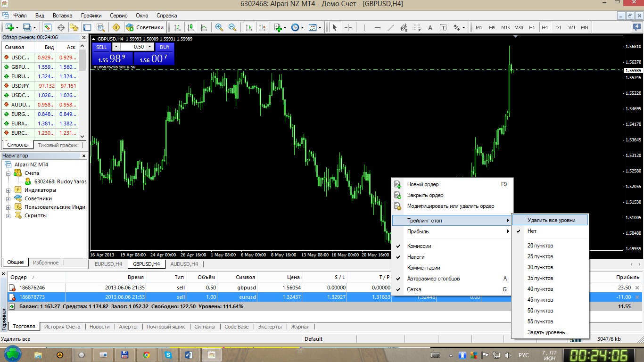This screenshot has width=644, height=362.
Task: Select the Fibonacci retracement tool
Action: click(417, 27)
